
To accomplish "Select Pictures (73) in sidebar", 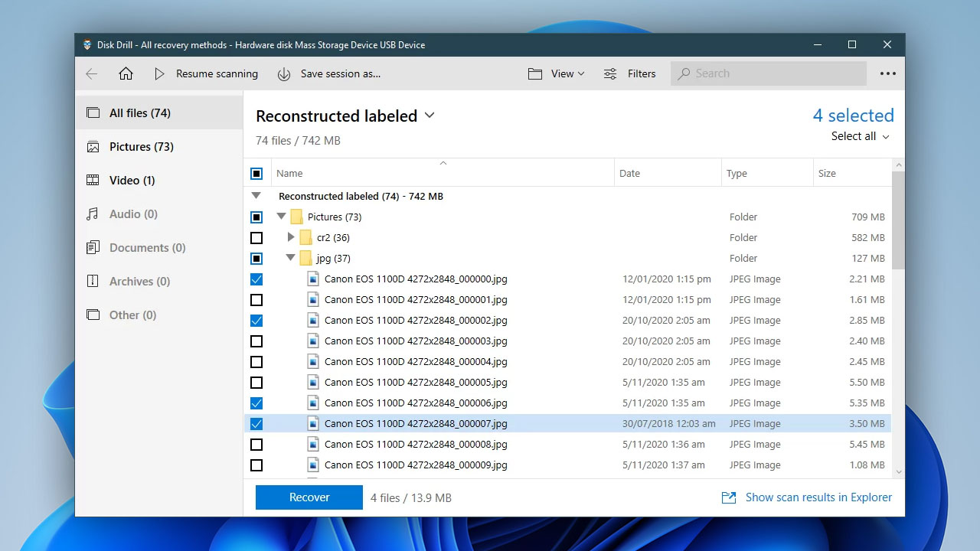I will pos(159,147).
